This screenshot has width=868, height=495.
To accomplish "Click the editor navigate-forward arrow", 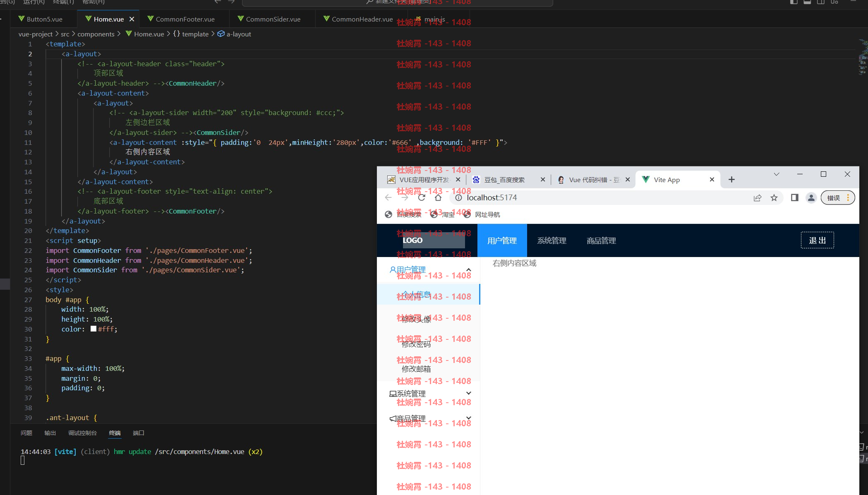I will 231,2.
